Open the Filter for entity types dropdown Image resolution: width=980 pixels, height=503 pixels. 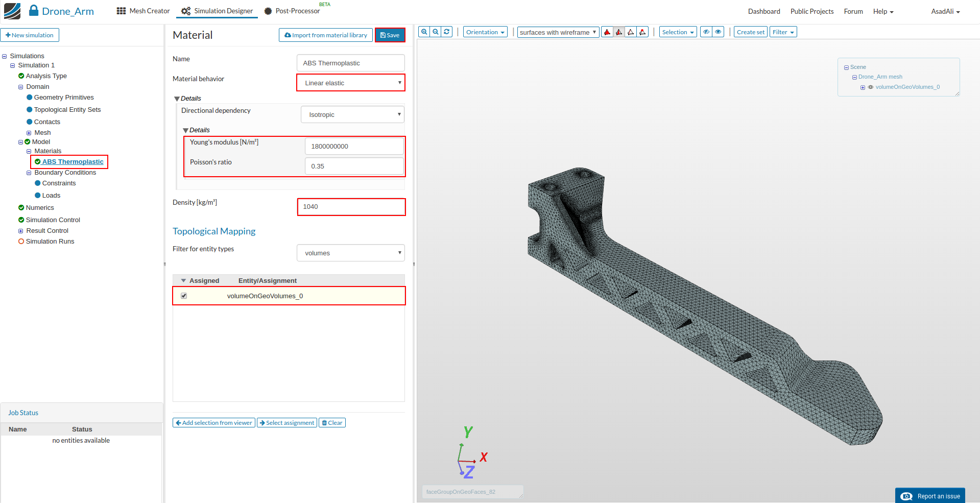click(x=351, y=253)
